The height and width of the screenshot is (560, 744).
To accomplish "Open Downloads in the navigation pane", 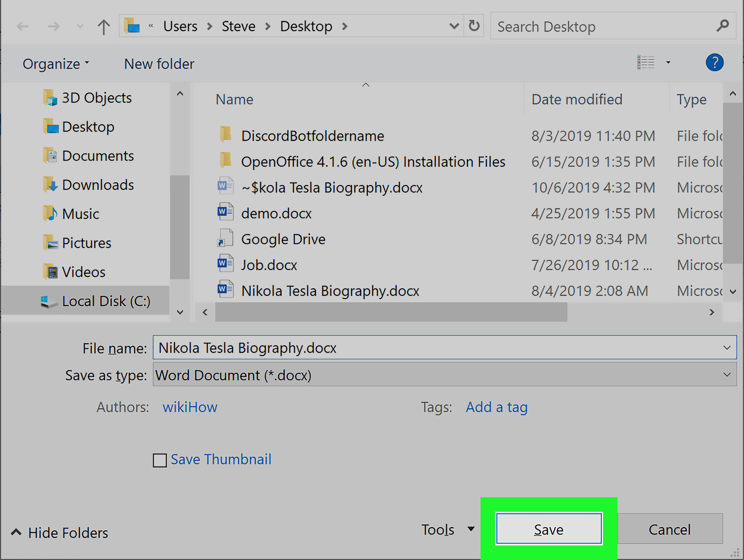I will coord(88,185).
